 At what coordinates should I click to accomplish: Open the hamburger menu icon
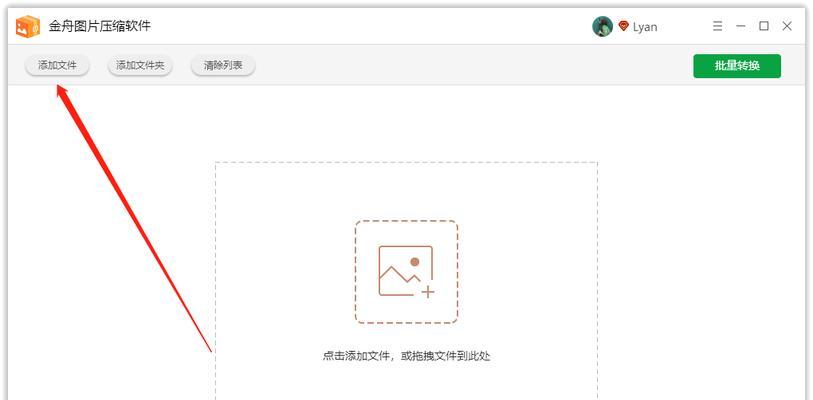(718, 26)
